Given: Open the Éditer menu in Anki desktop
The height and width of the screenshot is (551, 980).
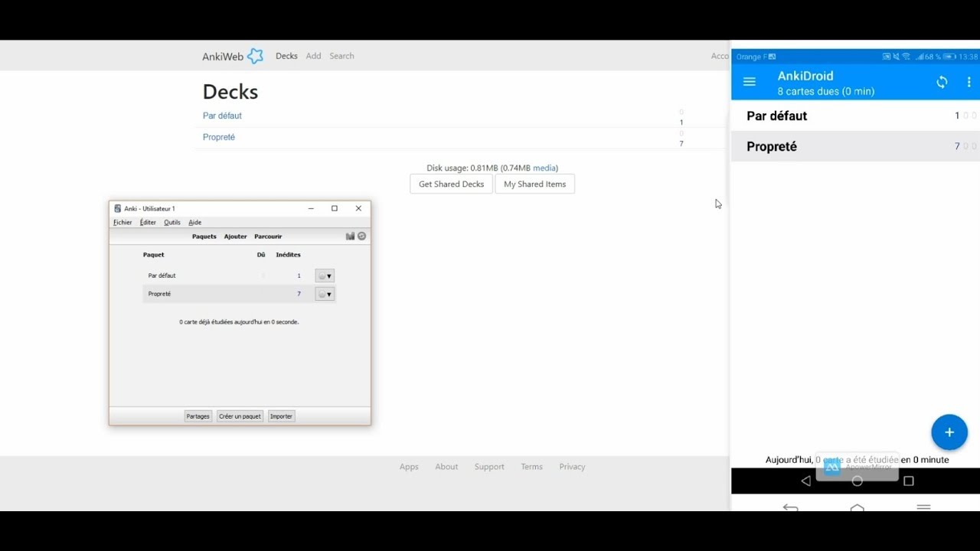Looking at the screenshot, I should [x=148, y=223].
